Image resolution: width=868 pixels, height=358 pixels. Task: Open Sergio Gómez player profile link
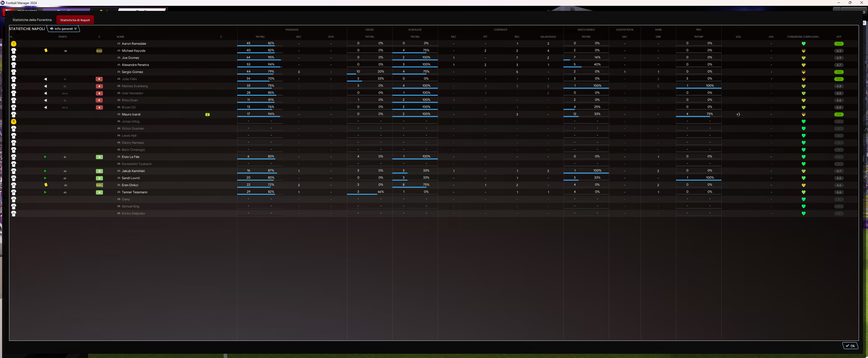coord(132,72)
